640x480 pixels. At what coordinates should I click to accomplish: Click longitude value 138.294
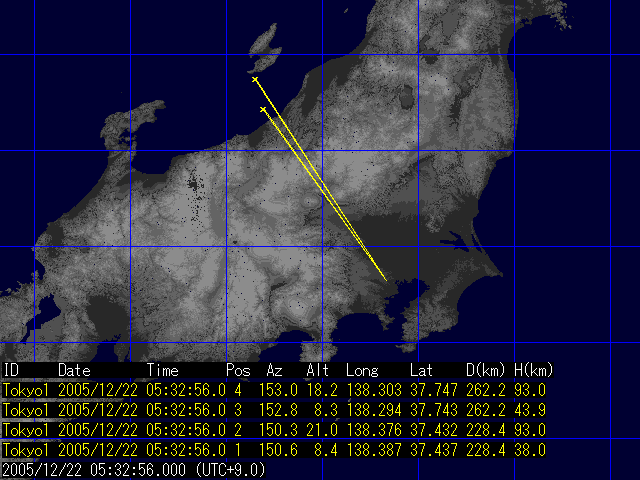(x=374, y=410)
